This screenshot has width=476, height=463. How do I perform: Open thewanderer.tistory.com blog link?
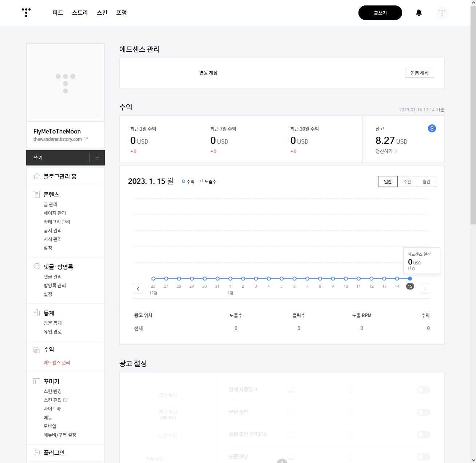click(57, 139)
